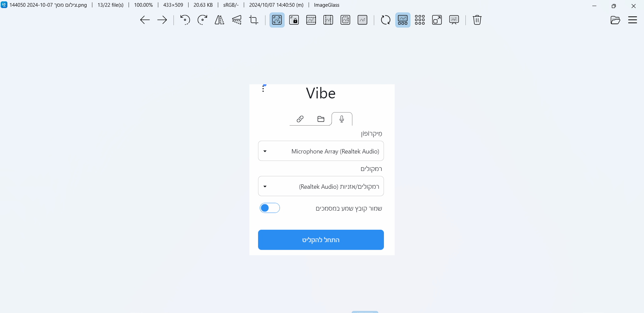Screen dimensions: 644x313
Task: Click the blue התחל להקליט button
Action: [x=321, y=240]
